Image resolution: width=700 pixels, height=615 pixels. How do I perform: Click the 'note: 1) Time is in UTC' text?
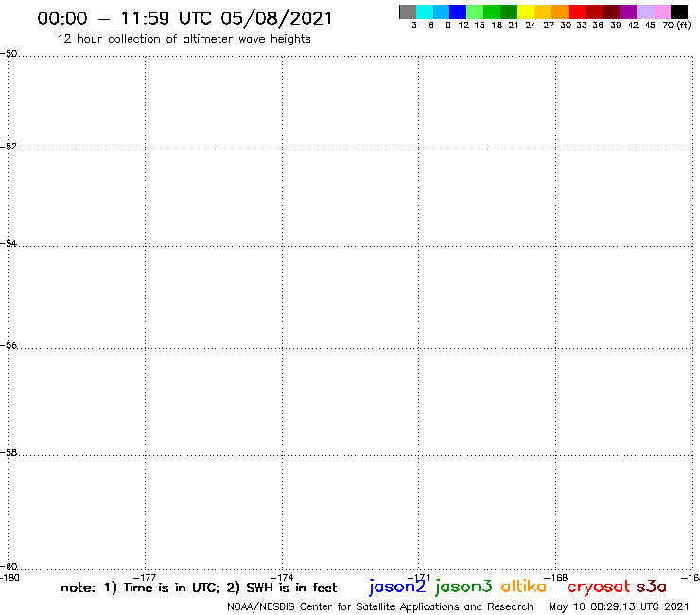[140, 588]
